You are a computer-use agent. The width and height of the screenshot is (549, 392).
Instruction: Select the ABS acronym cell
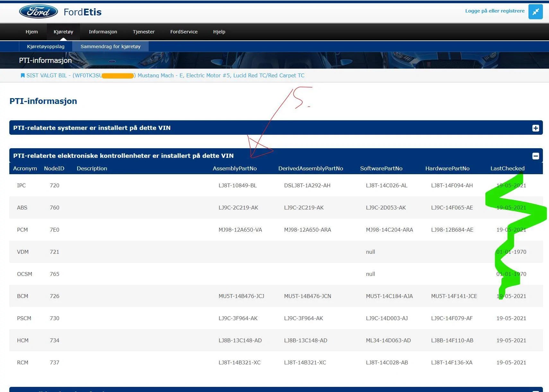[x=22, y=208]
